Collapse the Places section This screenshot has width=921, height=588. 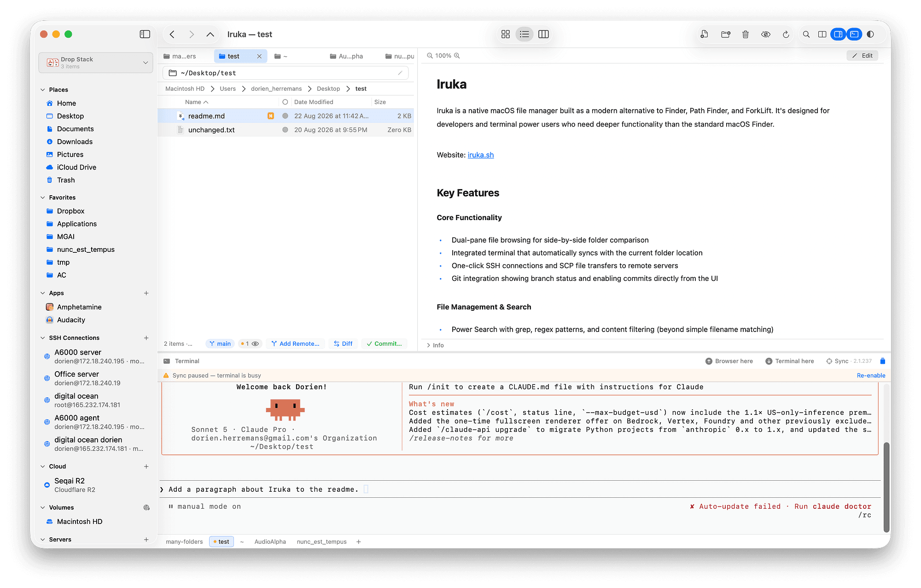43,90
